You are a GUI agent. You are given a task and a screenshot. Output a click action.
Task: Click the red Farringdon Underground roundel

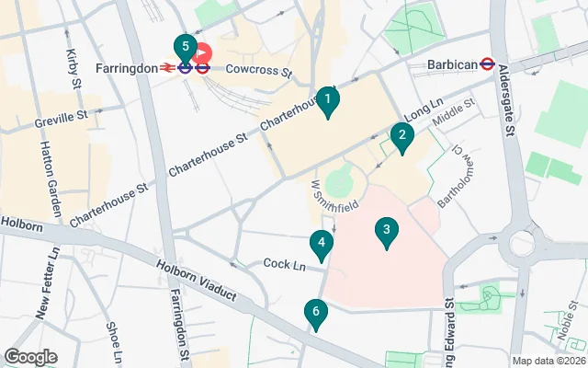point(202,68)
